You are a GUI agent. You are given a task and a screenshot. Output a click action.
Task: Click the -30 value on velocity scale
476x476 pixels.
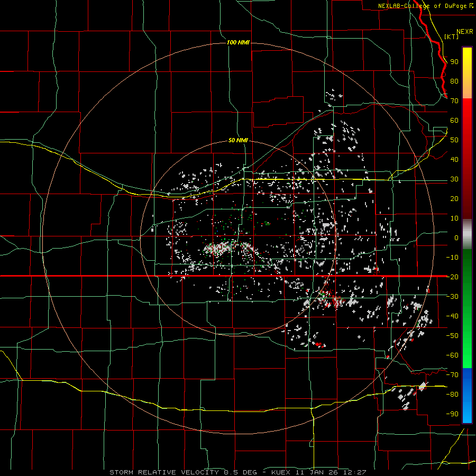(452, 296)
